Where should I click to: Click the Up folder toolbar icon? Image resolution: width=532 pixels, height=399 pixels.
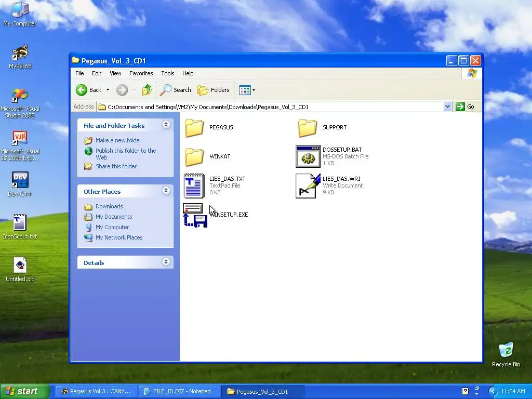(x=147, y=90)
